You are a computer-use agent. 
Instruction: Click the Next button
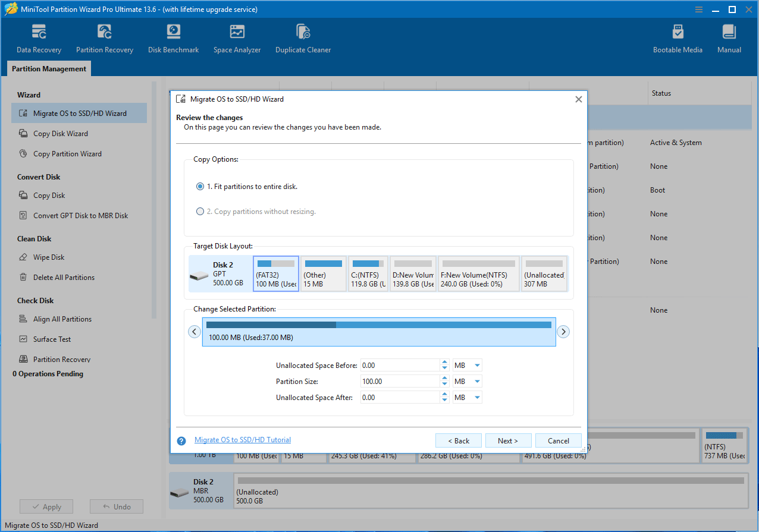click(x=507, y=441)
